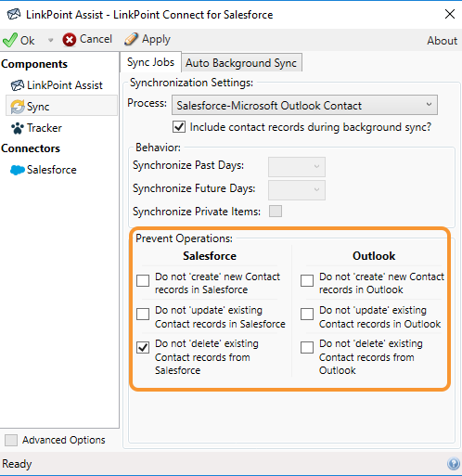Switch to the Sync Jobs tab

coord(150,62)
